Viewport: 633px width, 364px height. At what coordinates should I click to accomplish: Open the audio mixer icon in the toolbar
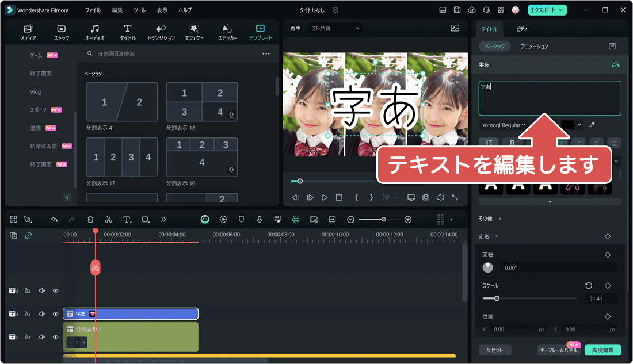277,219
